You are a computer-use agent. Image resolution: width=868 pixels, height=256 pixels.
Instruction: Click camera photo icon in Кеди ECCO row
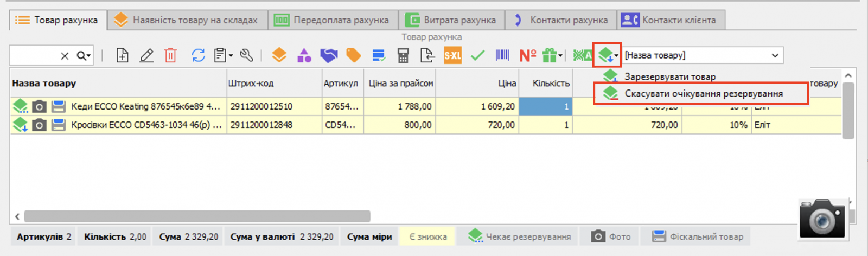tap(39, 106)
